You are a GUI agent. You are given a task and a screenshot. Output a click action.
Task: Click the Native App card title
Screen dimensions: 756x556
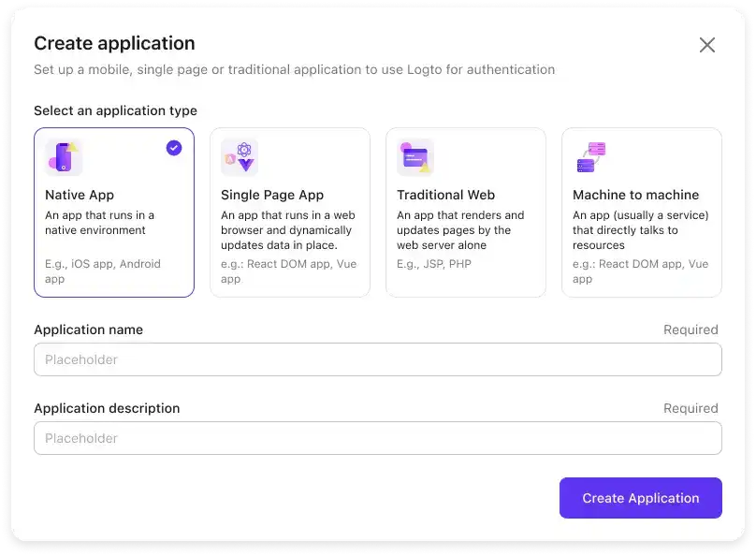pyautogui.click(x=80, y=195)
